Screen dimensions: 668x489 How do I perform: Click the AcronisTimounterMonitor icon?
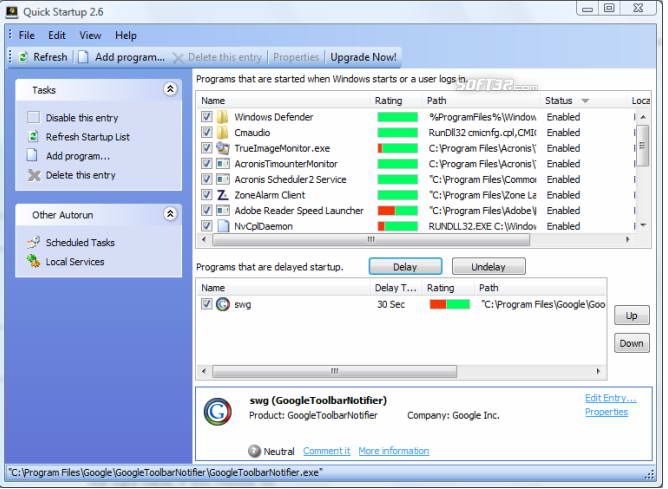pos(222,164)
